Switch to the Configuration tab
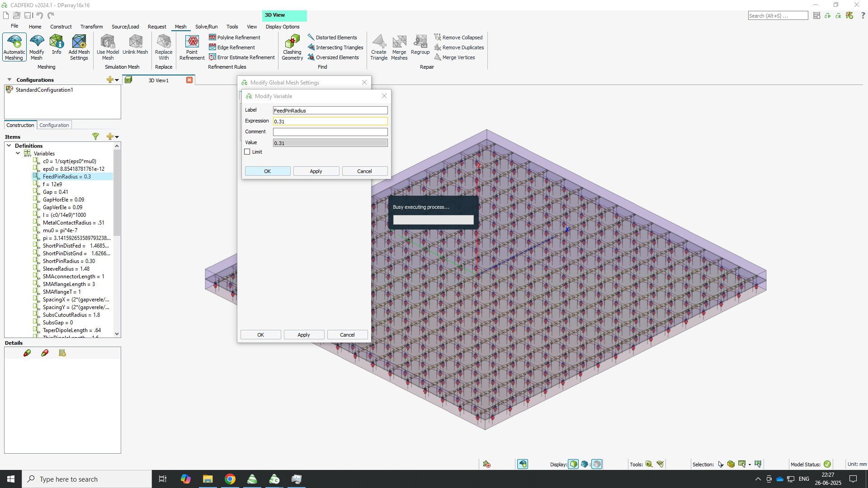This screenshot has height=488, width=868. pyautogui.click(x=54, y=125)
